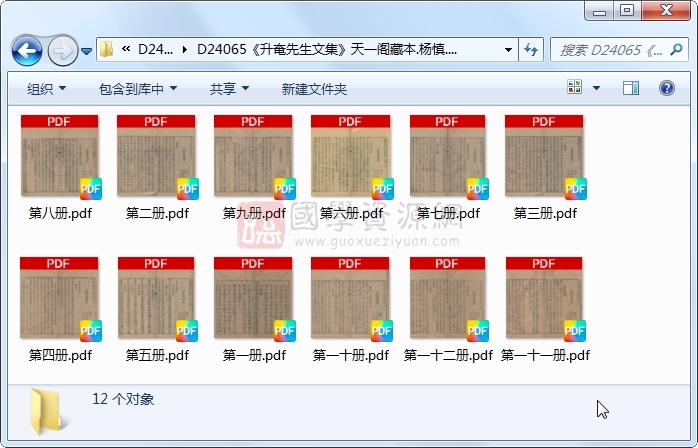698x448 pixels.
Task: Select the 第五册.pdf file icon
Action: [157, 299]
